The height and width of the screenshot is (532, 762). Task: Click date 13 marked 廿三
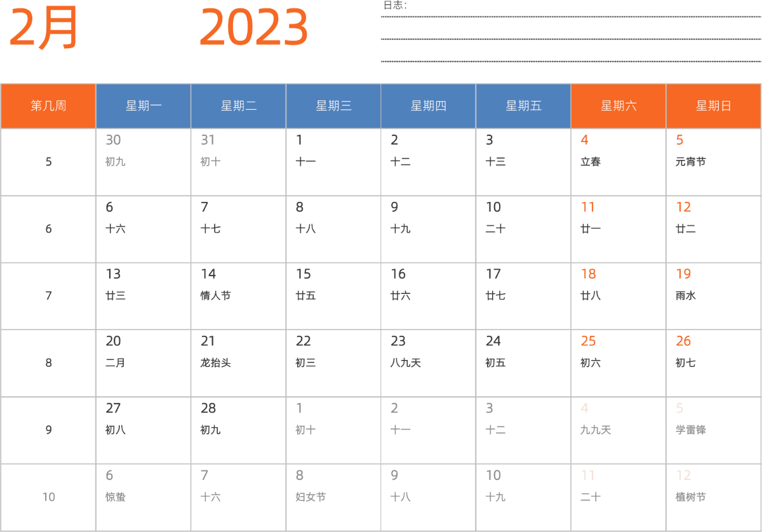click(x=144, y=296)
